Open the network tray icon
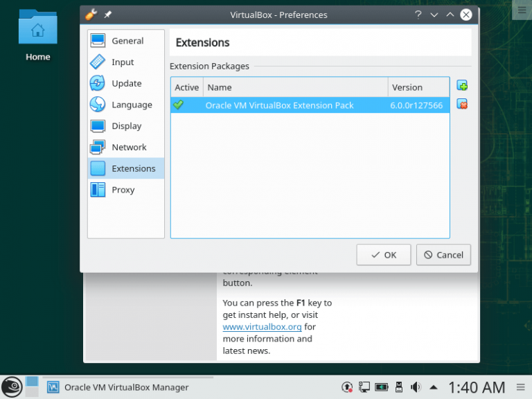The height and width of the screenshot is (399, 532). coord(364,387)
